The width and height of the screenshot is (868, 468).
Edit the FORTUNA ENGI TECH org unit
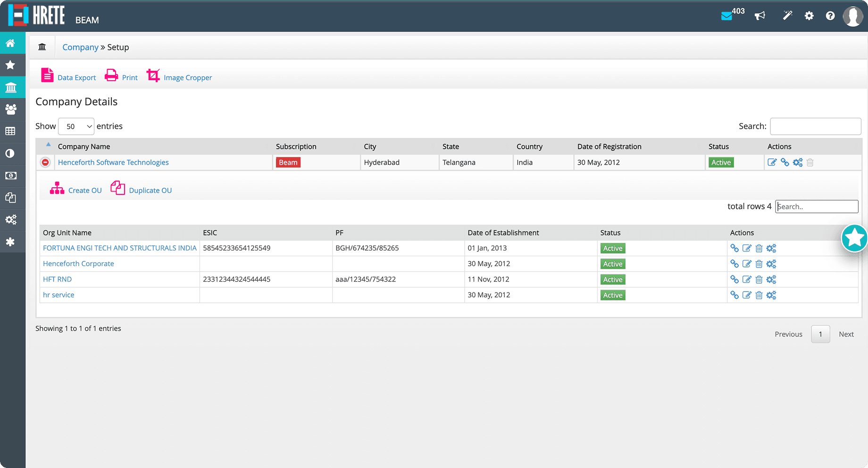(747, 248)
